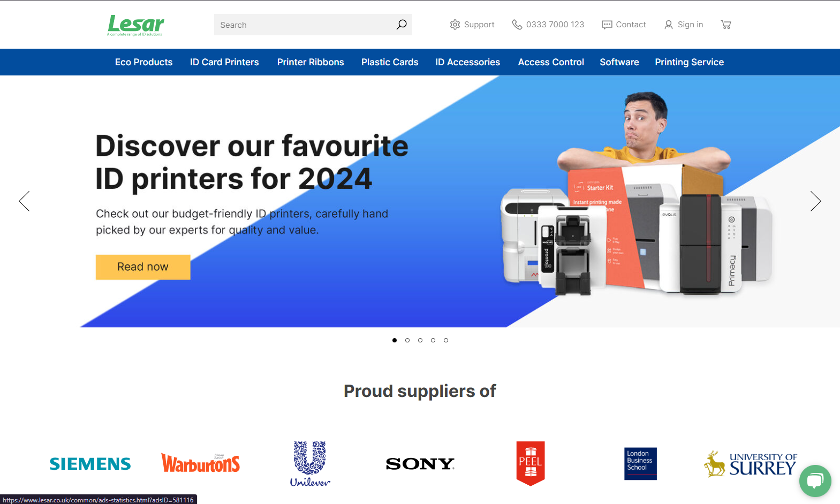This screenshot has width=840, height=504.
Task: Open the ID Card Printers menu
Action: [224, 62]
